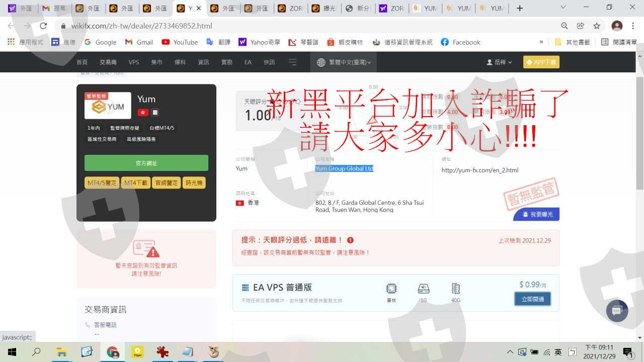Open the Yahoo奇摩 bookmark

(x=259, y=42)
